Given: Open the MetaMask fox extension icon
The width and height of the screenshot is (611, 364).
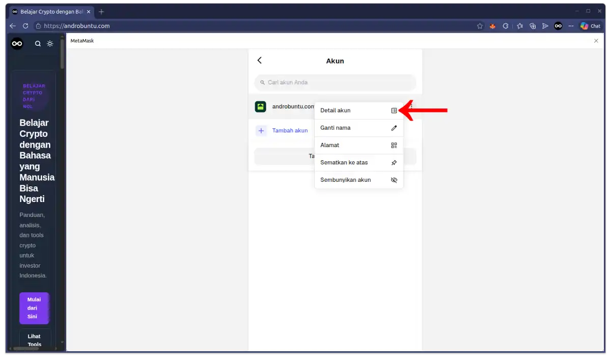Looking at the screenshot, I should (492, 26).
